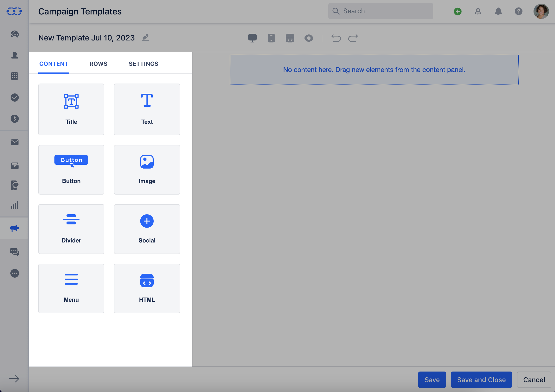Select the Divider content block
This screenshot has width=555, height=392.
pos(71,229)
